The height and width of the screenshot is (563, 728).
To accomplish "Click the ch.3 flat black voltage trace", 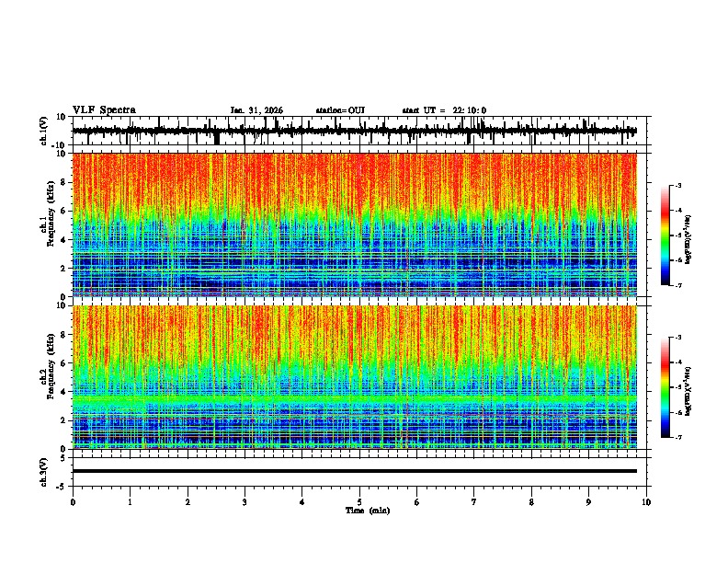I will point(354,471).
